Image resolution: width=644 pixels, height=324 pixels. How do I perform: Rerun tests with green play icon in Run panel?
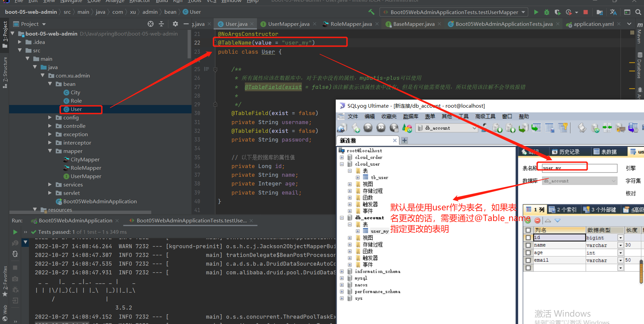(x=15, y=232)
